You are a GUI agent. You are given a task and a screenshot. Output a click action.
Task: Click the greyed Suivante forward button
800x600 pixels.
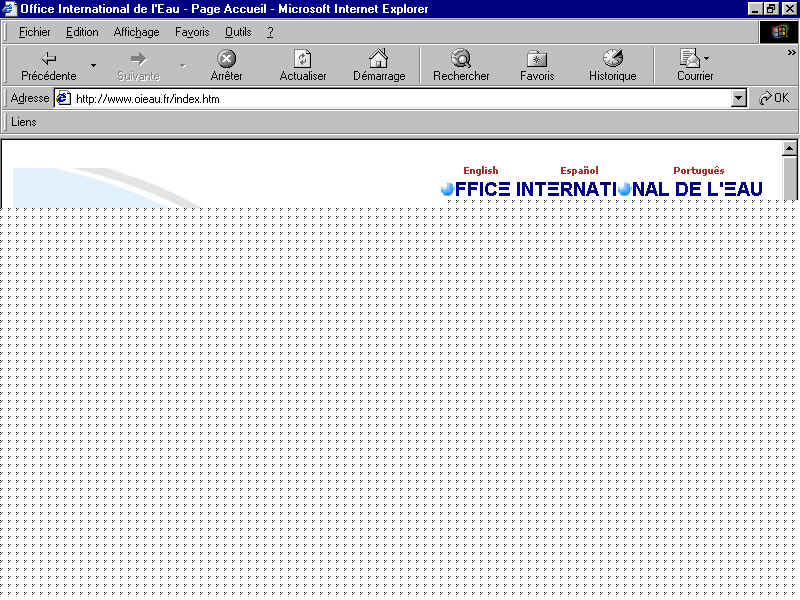(138, 65)
